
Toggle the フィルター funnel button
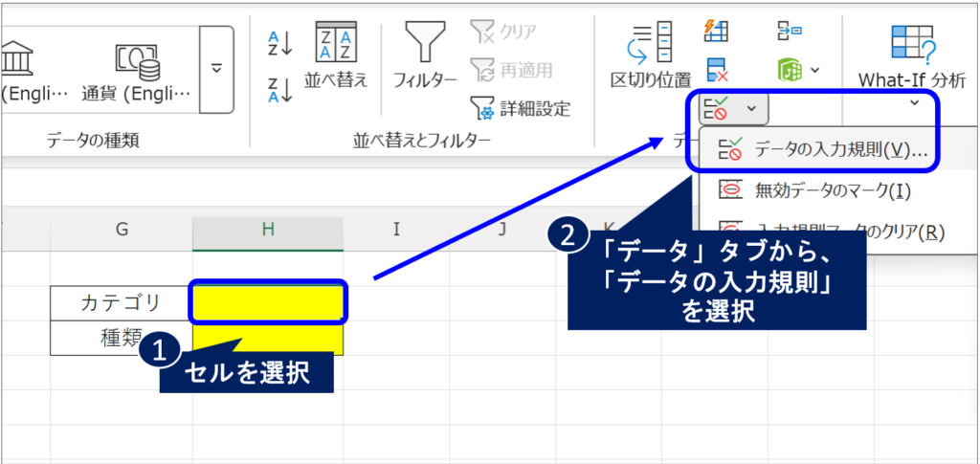(x=425, y=55)
